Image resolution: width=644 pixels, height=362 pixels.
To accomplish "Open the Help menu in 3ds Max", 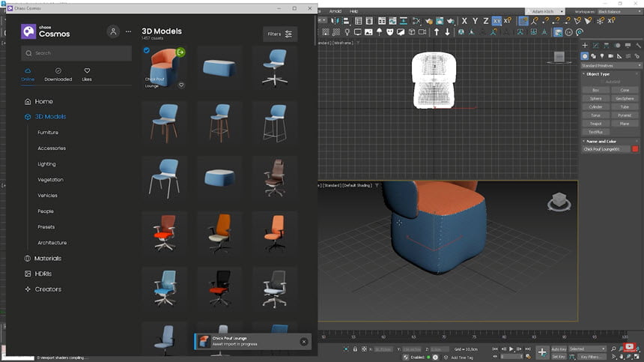I will click(x=353, y=11).
